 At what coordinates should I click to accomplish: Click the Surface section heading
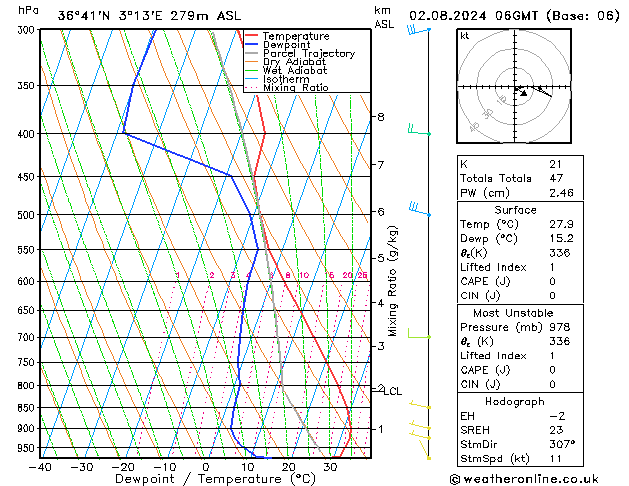pyautogui.click(x=515, y=210)
